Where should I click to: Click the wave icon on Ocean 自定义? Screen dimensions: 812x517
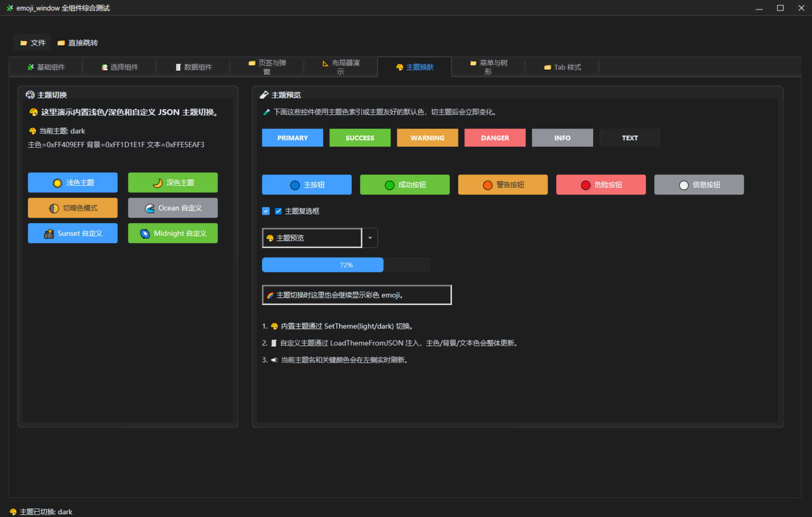pos(150,208)
